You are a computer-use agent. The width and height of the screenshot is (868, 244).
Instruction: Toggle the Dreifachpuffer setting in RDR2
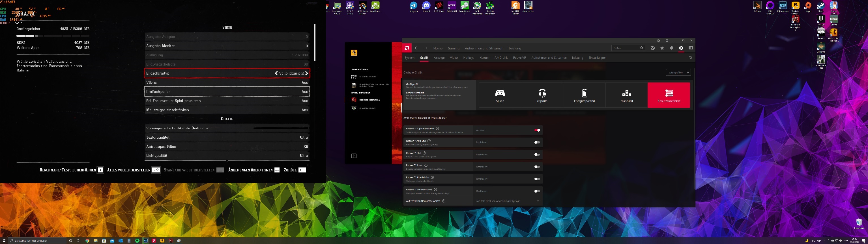click(227, 91)
